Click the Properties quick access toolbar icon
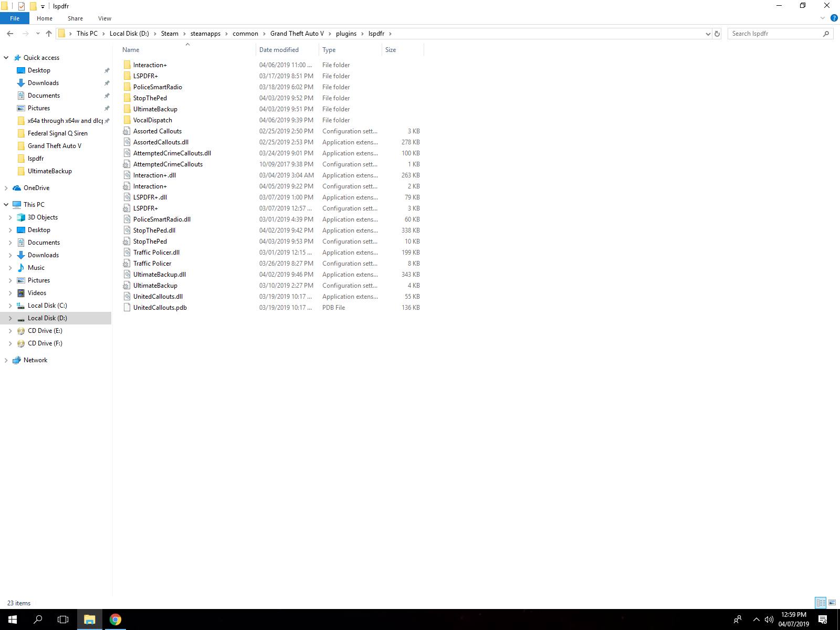This screenshot has width=840, height=630. (21, 6)
